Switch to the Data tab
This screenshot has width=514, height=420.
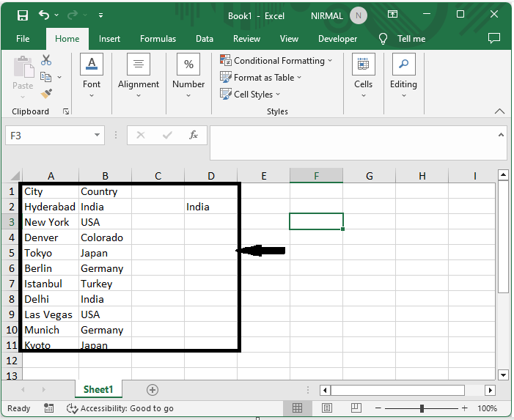205,39
